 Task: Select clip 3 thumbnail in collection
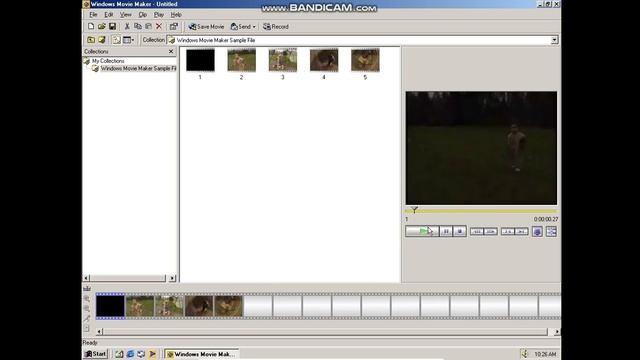[x=283, y=60]
